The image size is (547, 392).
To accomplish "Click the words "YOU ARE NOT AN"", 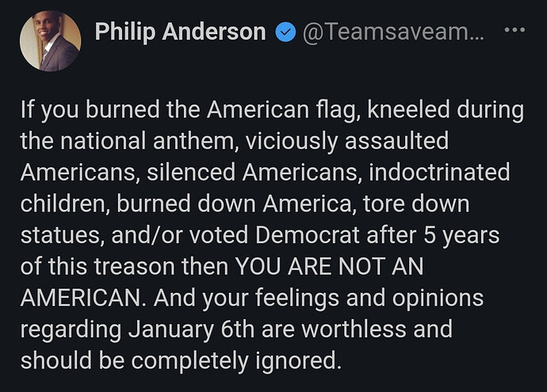I will click(329, 267).
